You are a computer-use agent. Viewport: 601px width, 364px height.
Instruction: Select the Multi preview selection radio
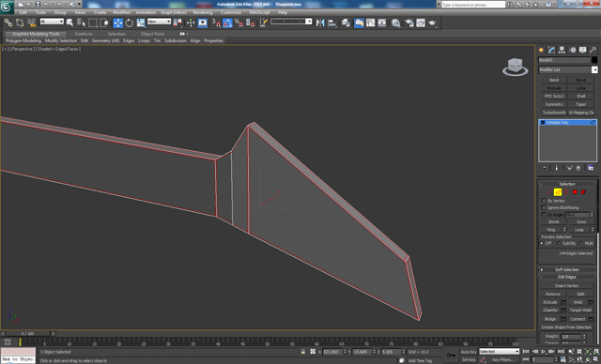click(x=581, y=243)
